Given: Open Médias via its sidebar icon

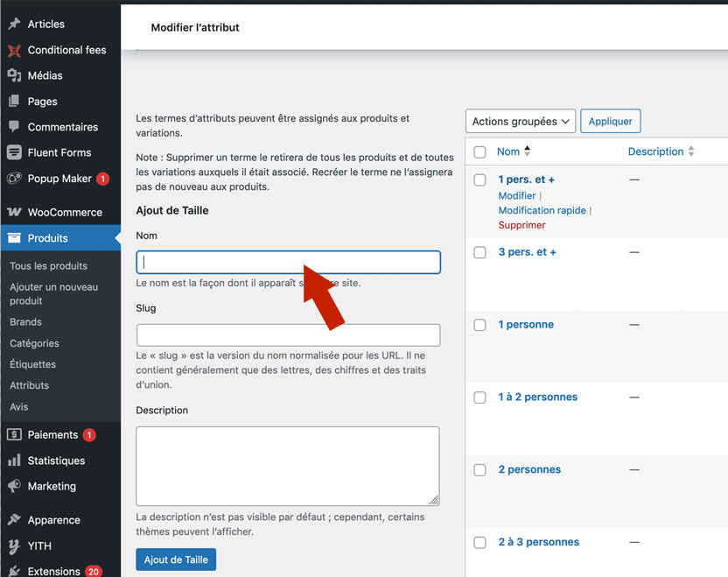Looking at the screenshot, I should click(x=14, y=75).
